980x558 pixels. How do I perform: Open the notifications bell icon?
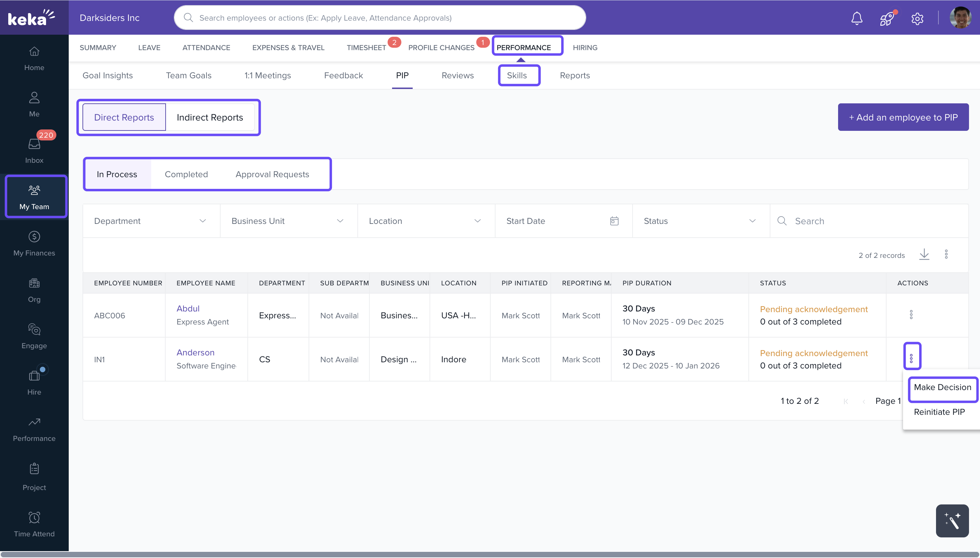pos(857,18)
